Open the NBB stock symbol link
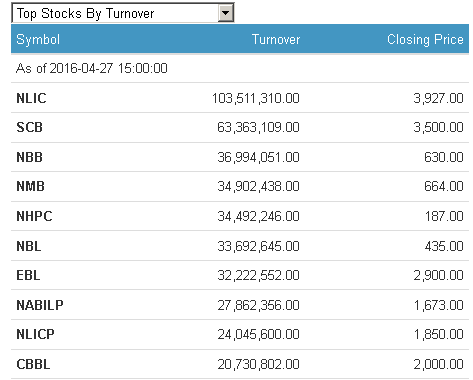 [30, 157]
